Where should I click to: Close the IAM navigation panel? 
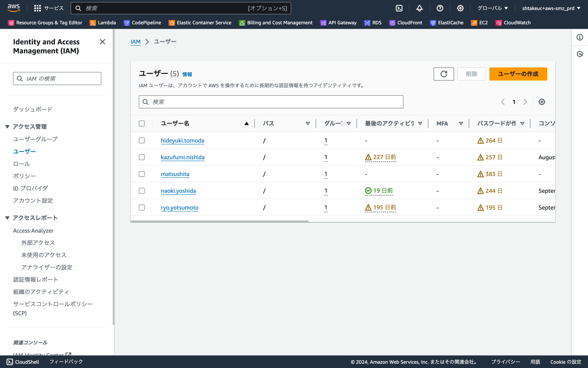tap(102, 42)
